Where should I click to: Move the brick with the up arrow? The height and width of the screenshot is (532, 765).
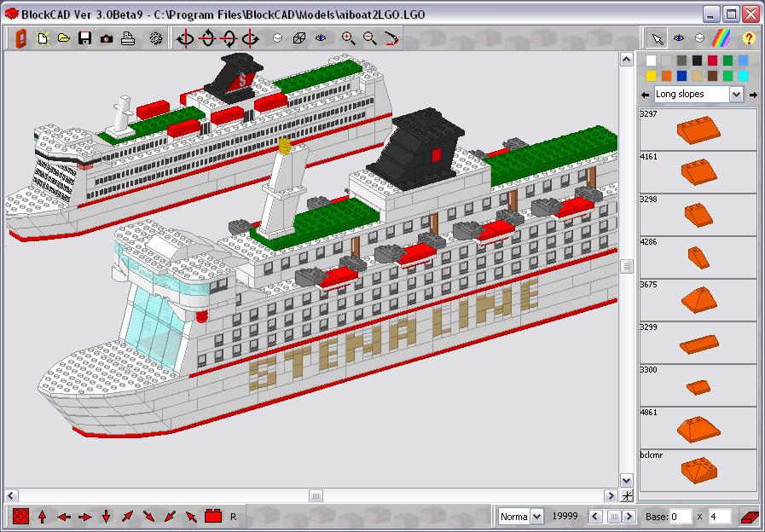point(43,517)
